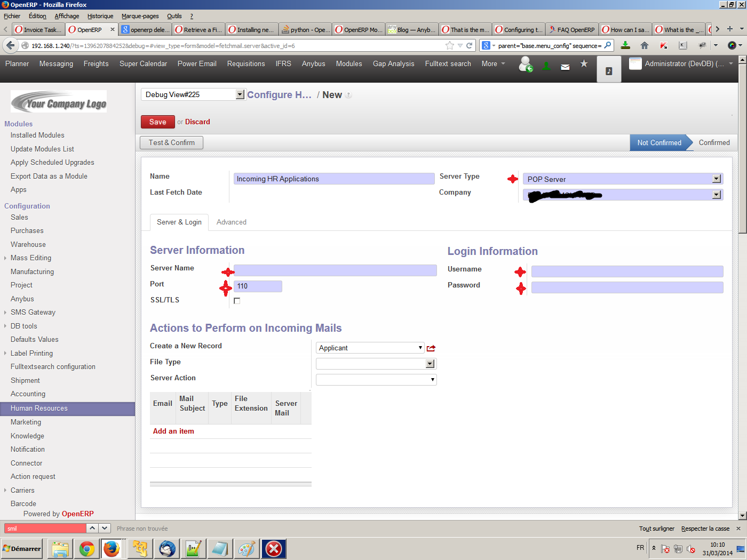Expand the Mass Editing sidebar item
The image size is (747, 560).
31,258
